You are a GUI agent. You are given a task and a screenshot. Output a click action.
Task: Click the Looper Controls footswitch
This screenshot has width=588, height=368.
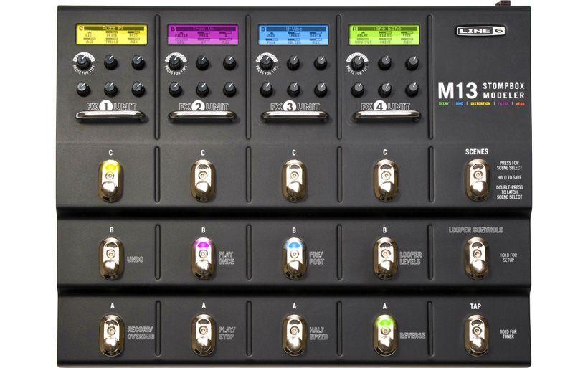476,258
